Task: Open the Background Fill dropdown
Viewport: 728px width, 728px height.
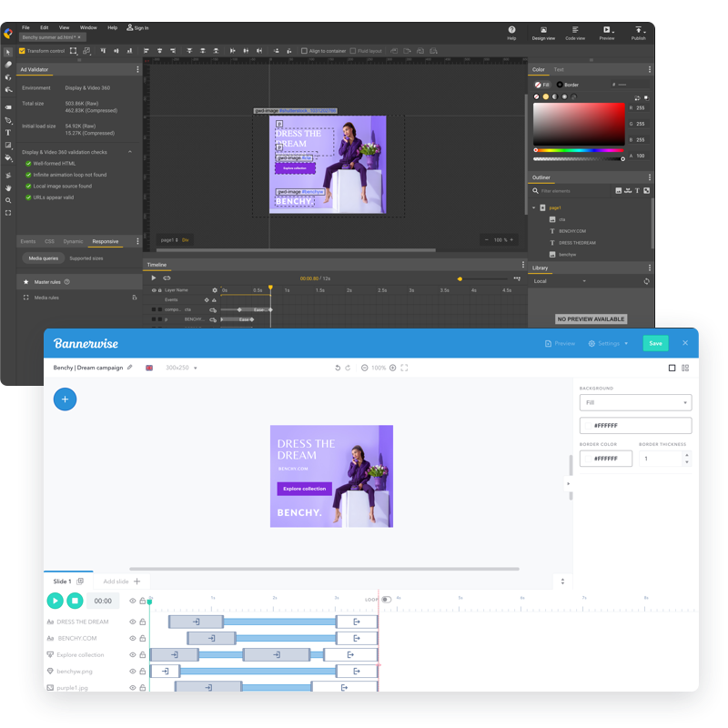Action: click(635, 402)
